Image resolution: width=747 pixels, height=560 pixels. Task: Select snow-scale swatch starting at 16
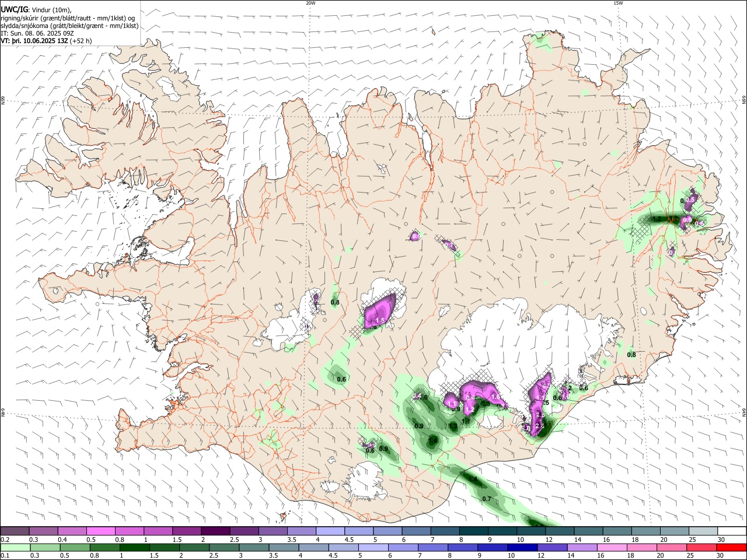point(617,531)
